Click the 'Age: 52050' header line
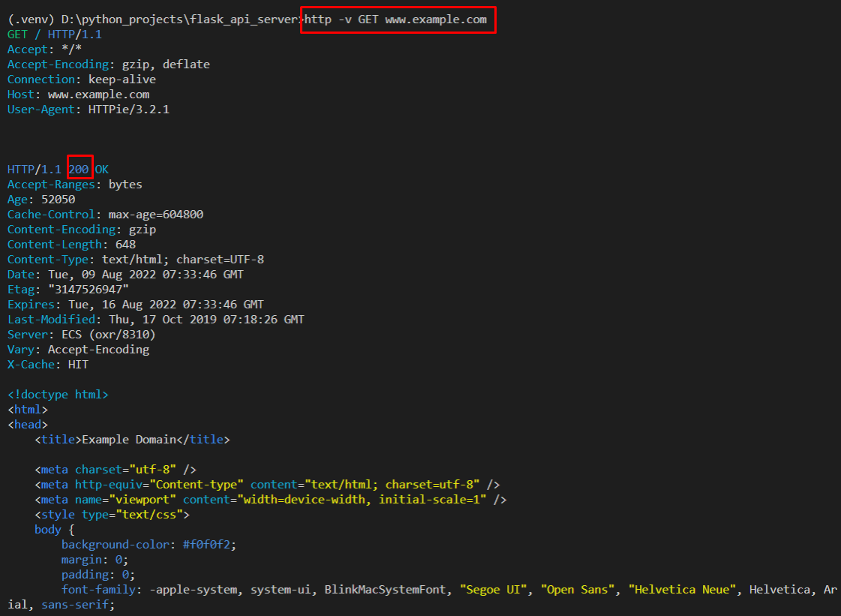841x616 pixels. pyautogui.click(x=41, y=200)
